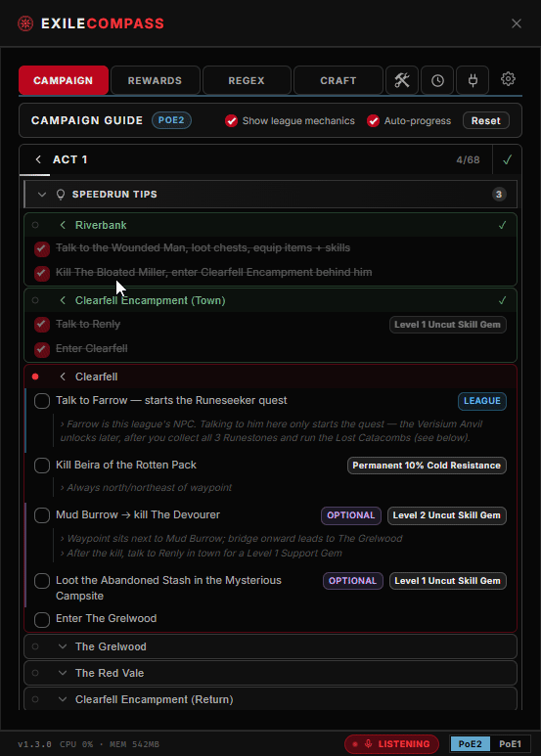The height and width of the screenshot is (756, 541).
Task: Click Permanent 10% Cold Resistance reward badge
Action: point(427,466)
